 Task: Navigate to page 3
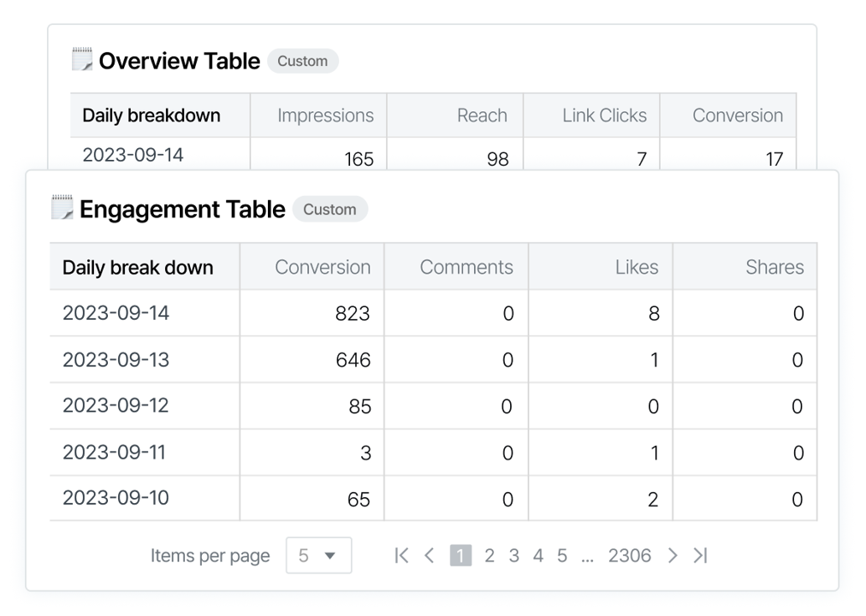tap(513, 555)
